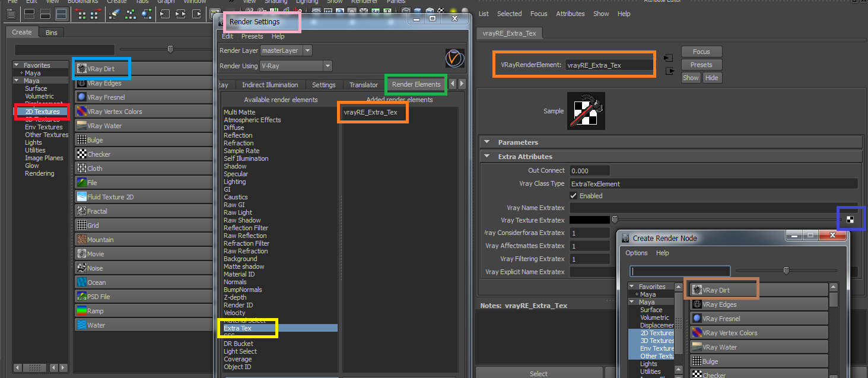Click the V-Ray logo in Render Settings
This screenshot has height=378, width=868.
tap(454, 58)
